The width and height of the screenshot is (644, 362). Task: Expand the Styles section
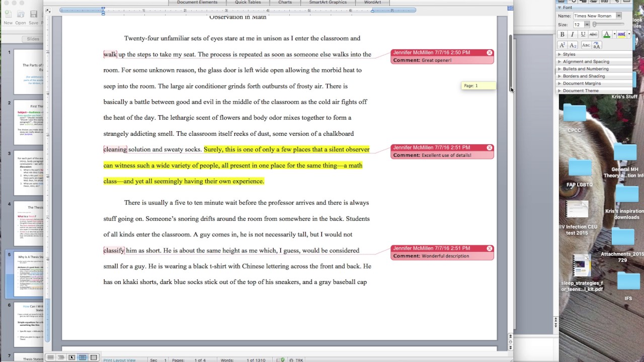point(559,54)
